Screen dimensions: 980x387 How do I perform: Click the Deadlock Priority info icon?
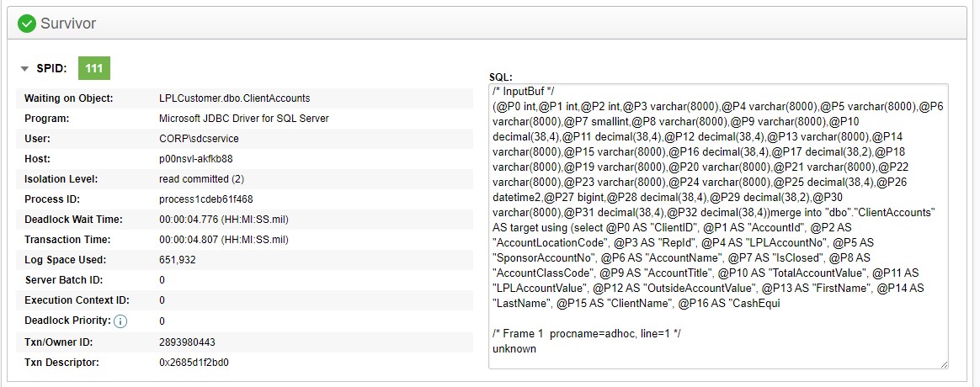coord(120,321)
